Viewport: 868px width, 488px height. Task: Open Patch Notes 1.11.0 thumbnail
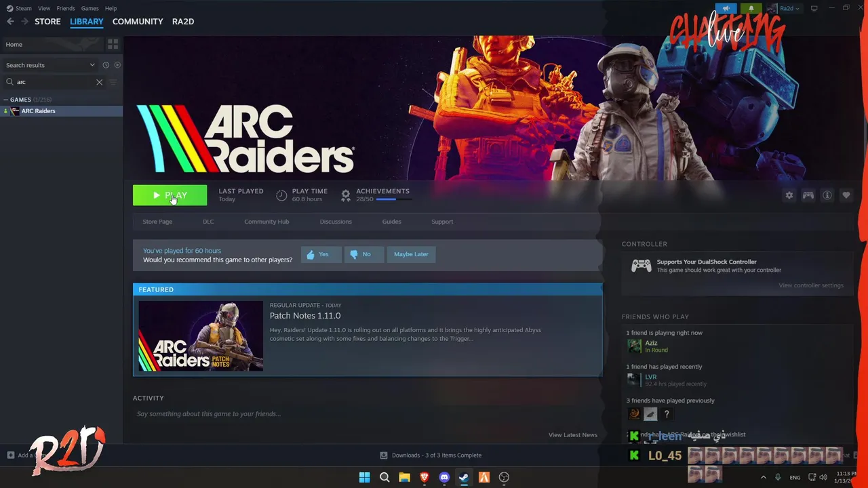(201, 336)
